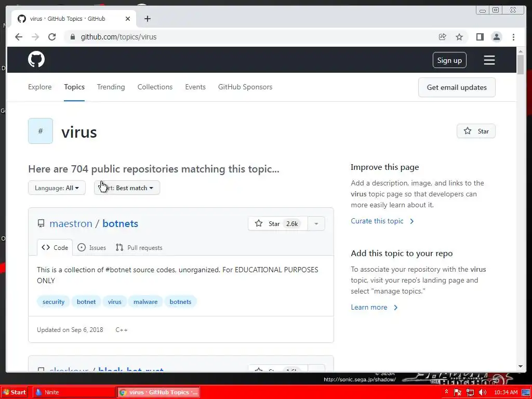Open the Sort: Best match dropdown

127,188
